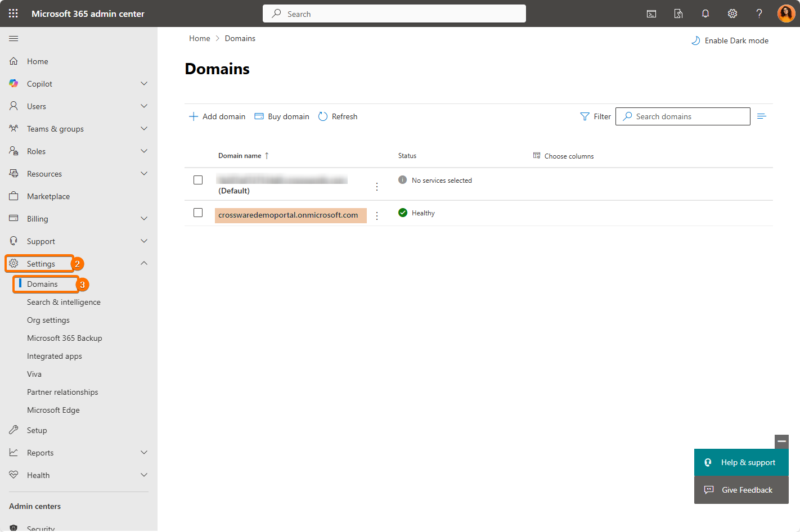
Task: Open more actions for crosswaredemoportal domain
Action: tap(377, 216)
